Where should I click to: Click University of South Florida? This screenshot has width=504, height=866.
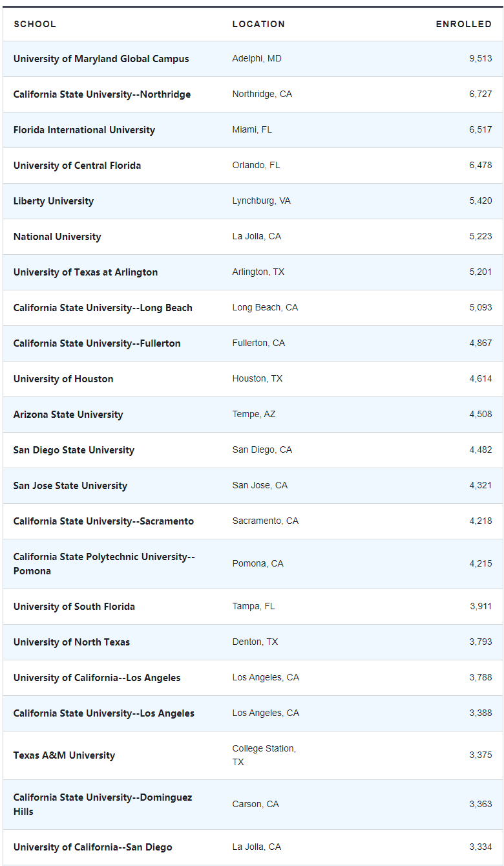pos(74,607)
